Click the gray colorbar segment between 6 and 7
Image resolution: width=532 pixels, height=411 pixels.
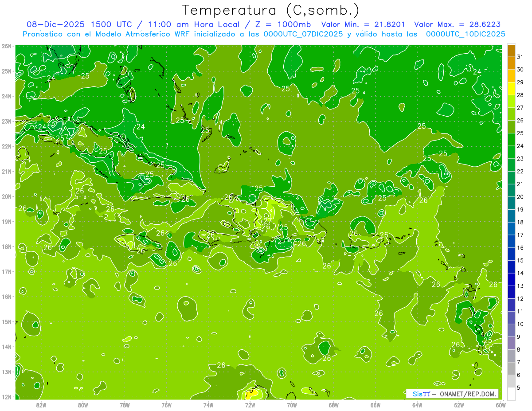click(x=511, y=368)
